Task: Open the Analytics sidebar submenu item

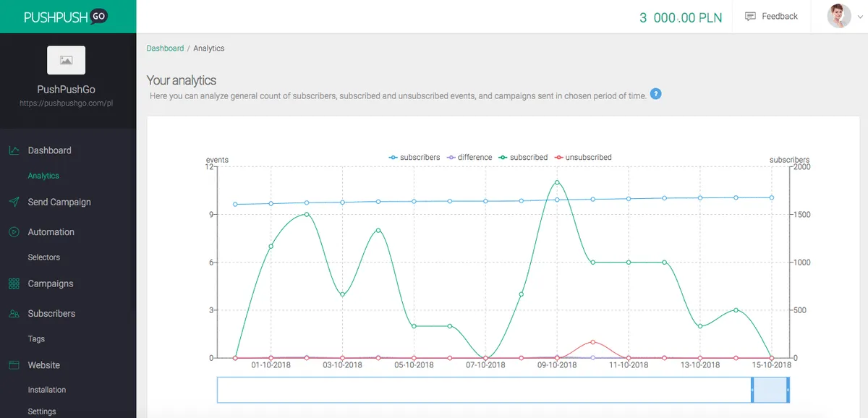Action: [43, 176]
